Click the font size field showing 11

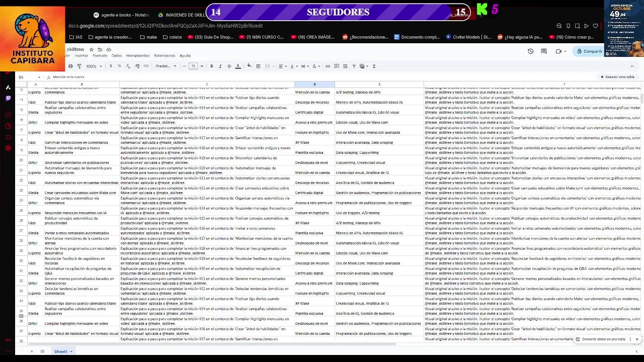click(x=193, y=66)
